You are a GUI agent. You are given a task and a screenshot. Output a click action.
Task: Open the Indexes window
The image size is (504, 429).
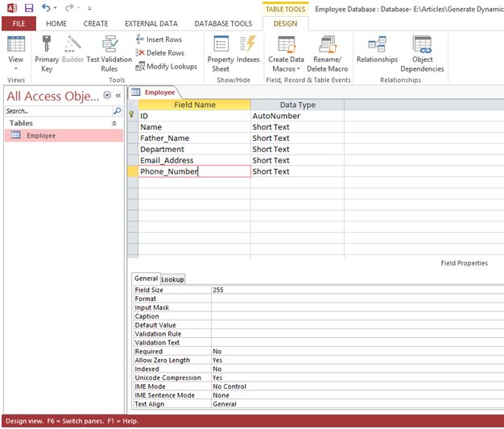(x=248, y=49)
